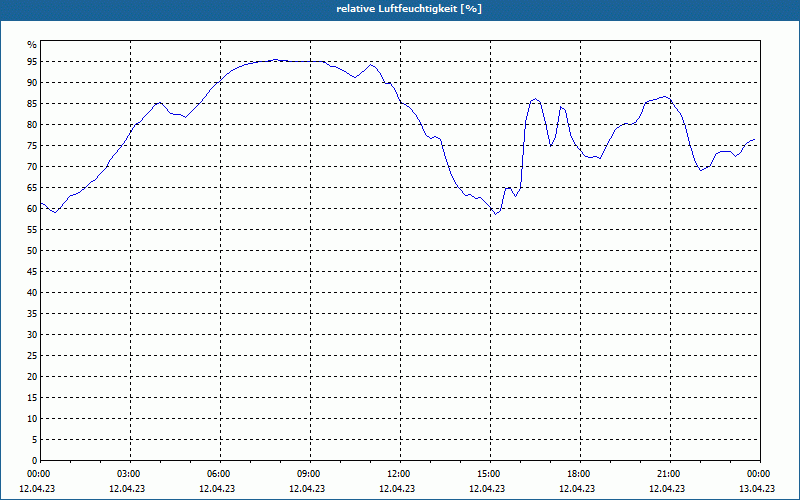Click the 50 y-axis label
This screenshot has width=800, height=500.
[x=32, y=251]
